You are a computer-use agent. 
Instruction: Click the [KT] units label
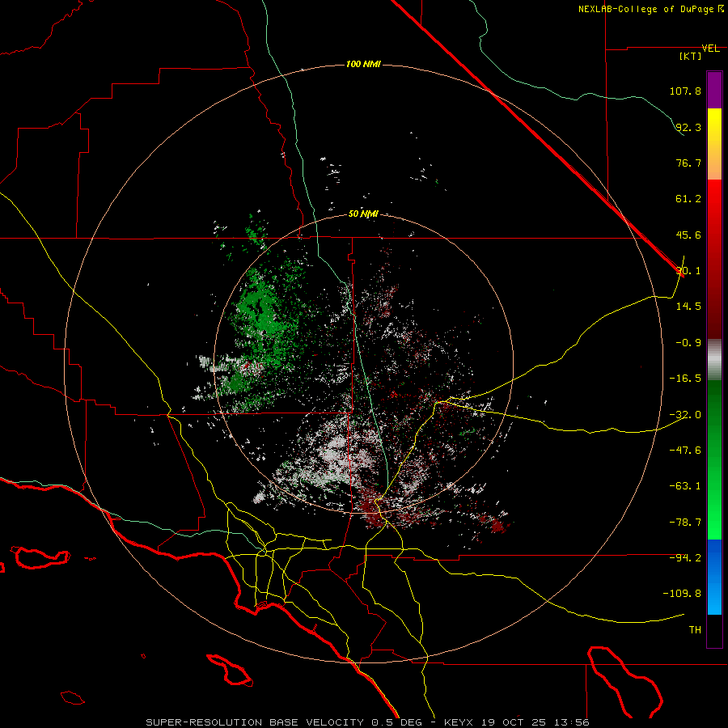click(x=691, y=56)
